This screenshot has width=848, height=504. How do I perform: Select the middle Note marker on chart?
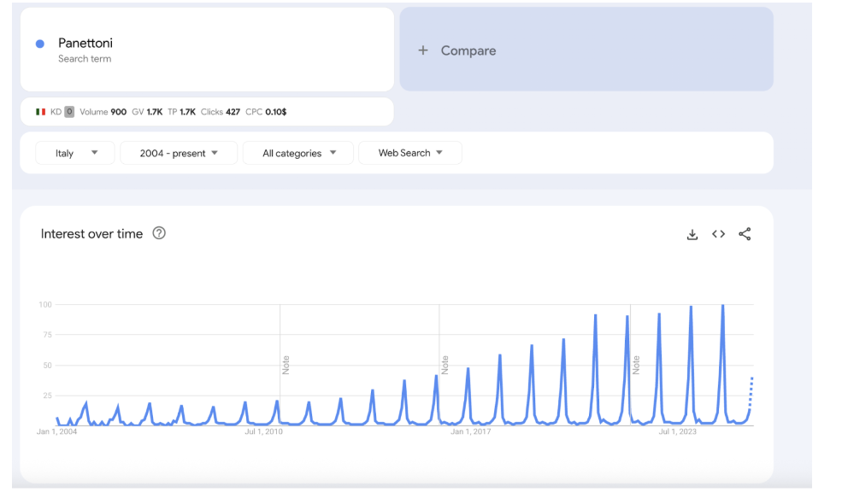click(445, 365)
